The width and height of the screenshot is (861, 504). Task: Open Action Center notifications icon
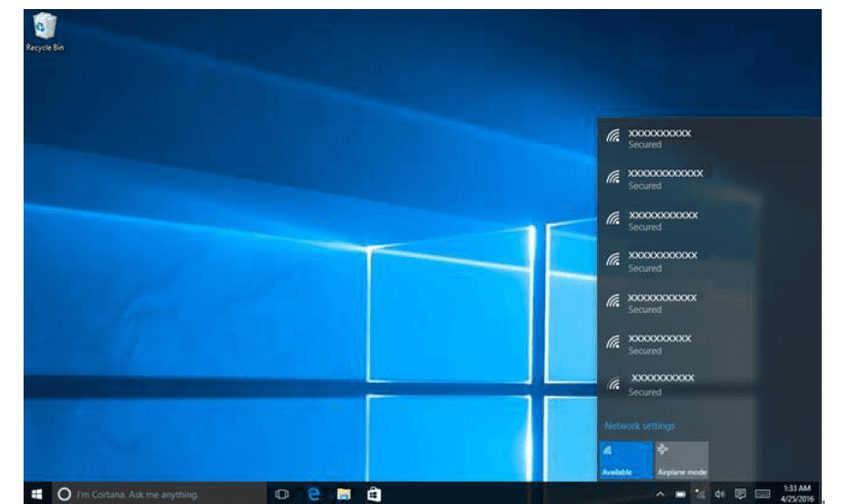[x=740, y=494]
